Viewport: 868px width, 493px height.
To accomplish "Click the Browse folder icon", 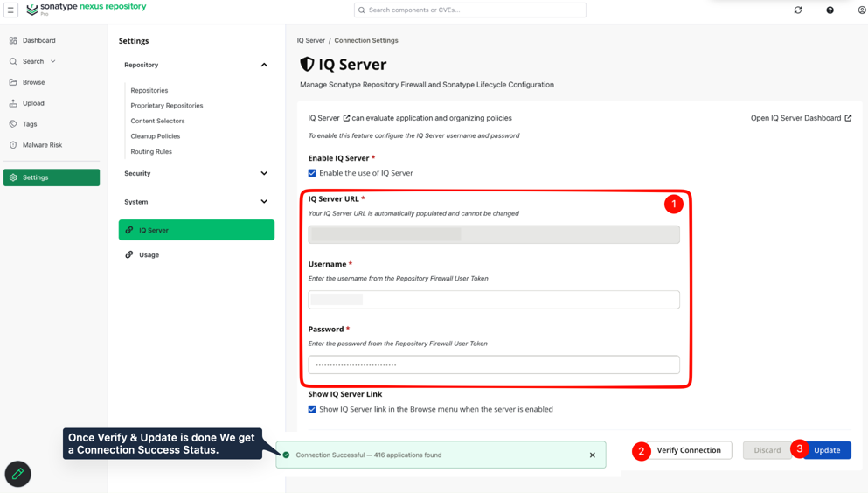I will pyautogui.click(x=13, y=82).
